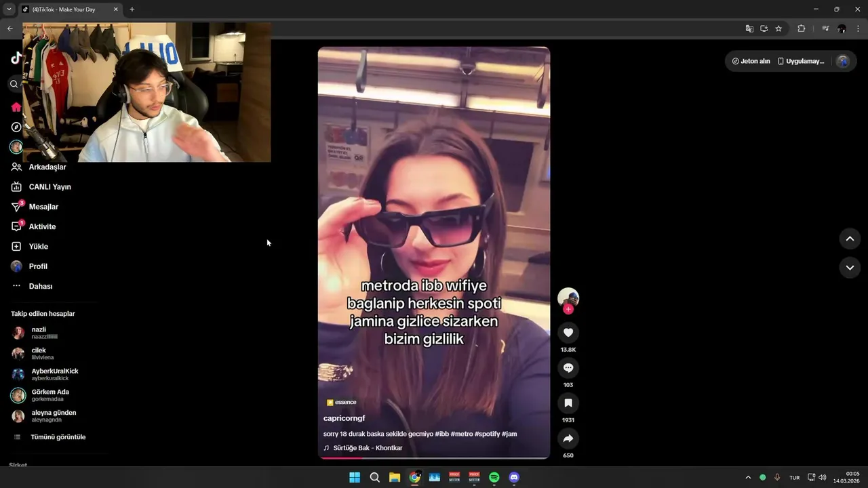The image size is (868, 488).
Task: Open the #ibb hashtag
Action: coord(441,434)
